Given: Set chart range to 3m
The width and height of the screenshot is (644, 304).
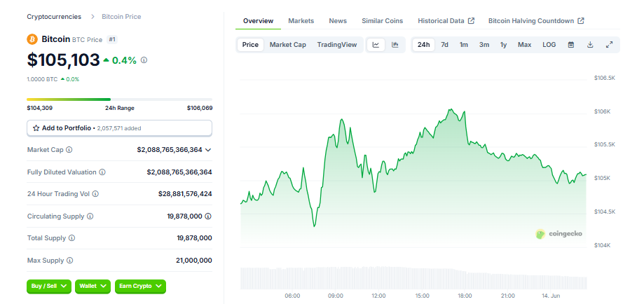Looking at the screenshot, I should coord(484,45).
